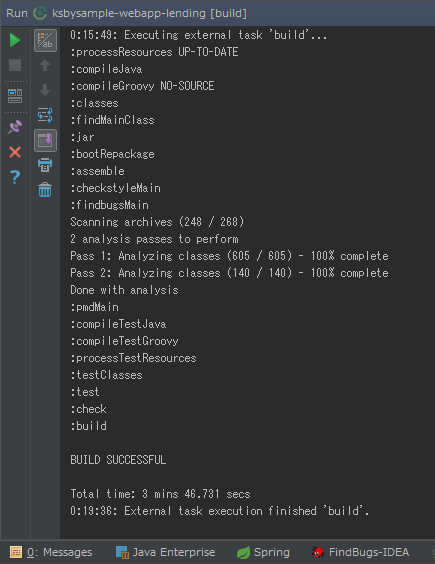Pin the run tab with pushpin
Image resolution: width=435 pixels, height=564 pixels.
pos(15,127)
